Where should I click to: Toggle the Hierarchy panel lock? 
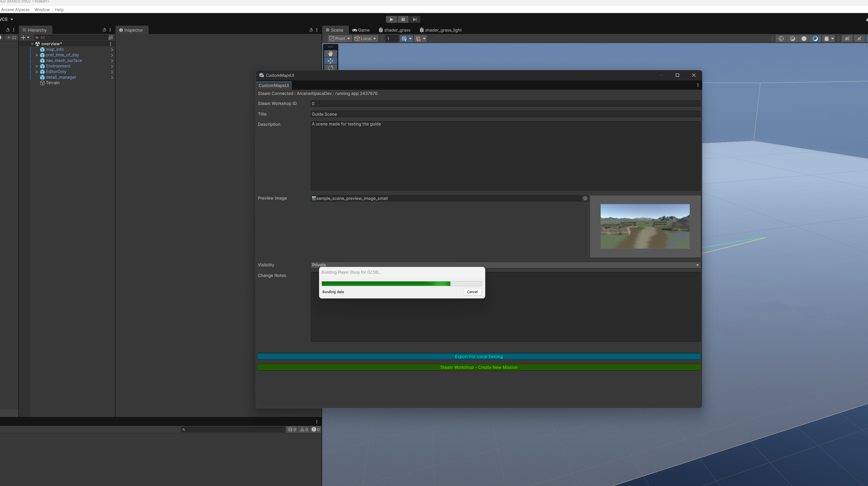[x=104, y=30]
